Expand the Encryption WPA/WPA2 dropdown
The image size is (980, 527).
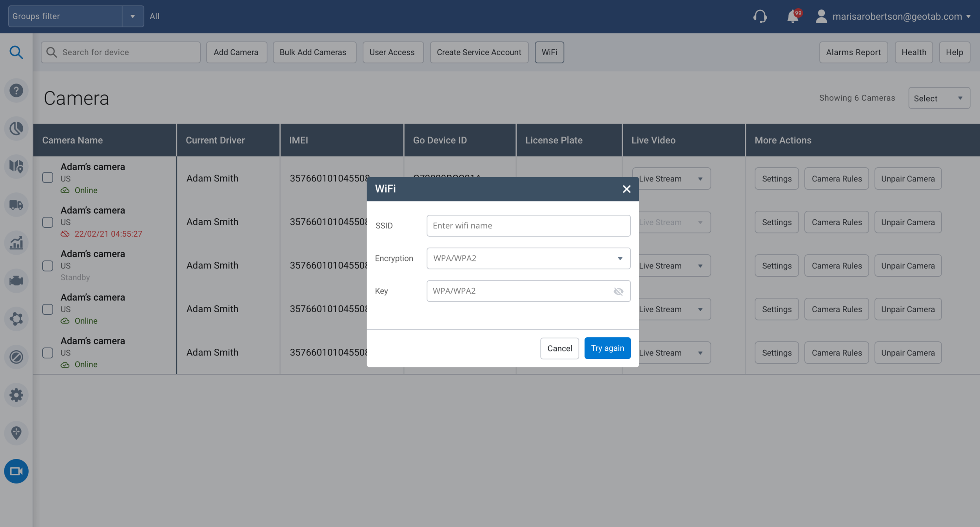point(528,258)
